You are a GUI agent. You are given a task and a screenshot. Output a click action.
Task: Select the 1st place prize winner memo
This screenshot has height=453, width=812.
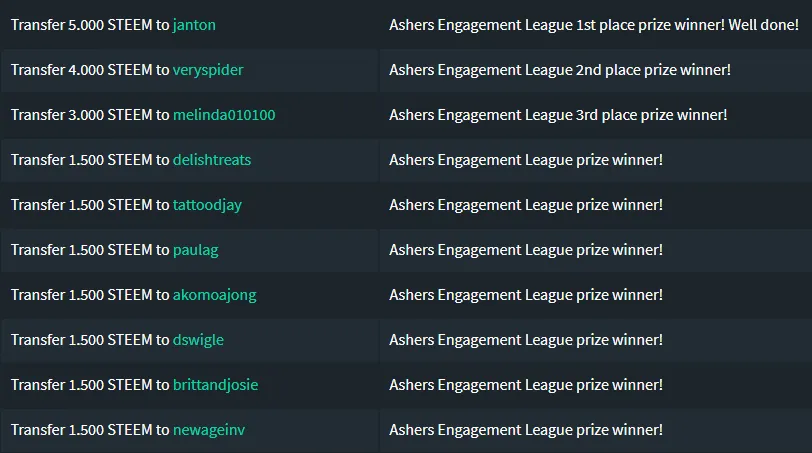(x=594, y=25)
